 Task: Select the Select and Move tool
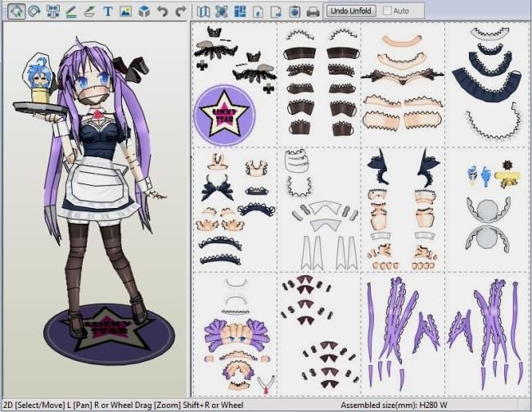16,11
